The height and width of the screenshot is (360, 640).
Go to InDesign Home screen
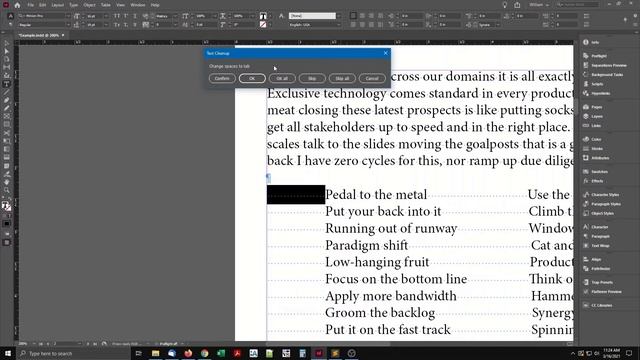tap(17, 5)
